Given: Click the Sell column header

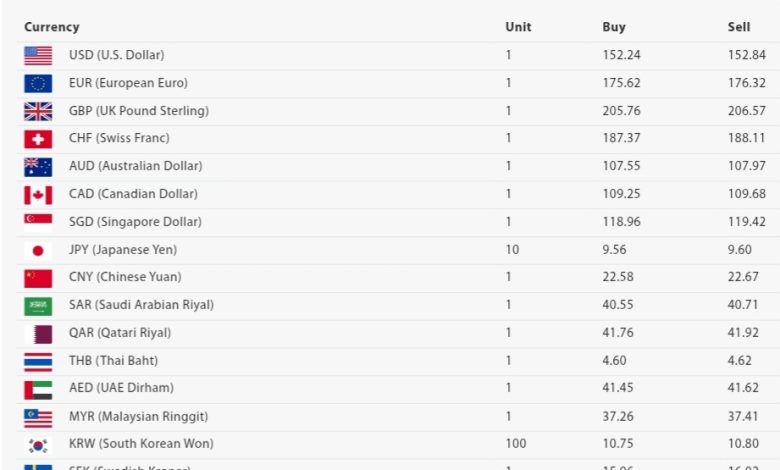Looking at the screenshot, I should (x=739, y=27).
